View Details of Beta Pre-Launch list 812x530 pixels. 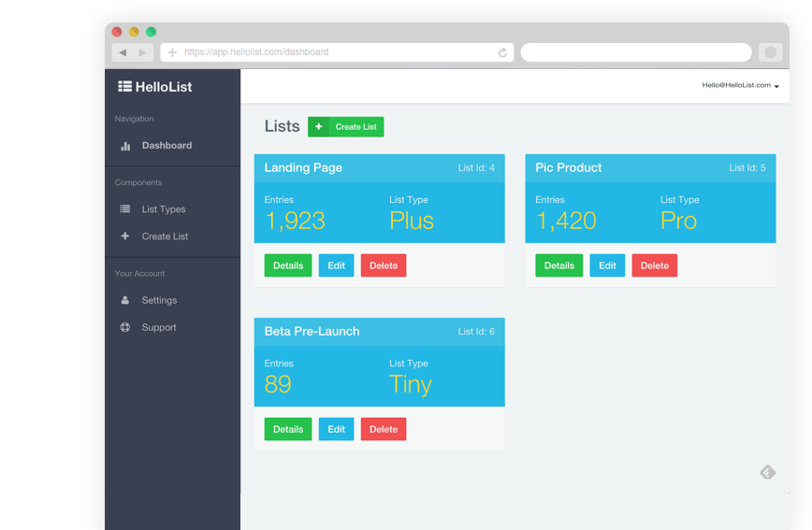coord(288,429)
